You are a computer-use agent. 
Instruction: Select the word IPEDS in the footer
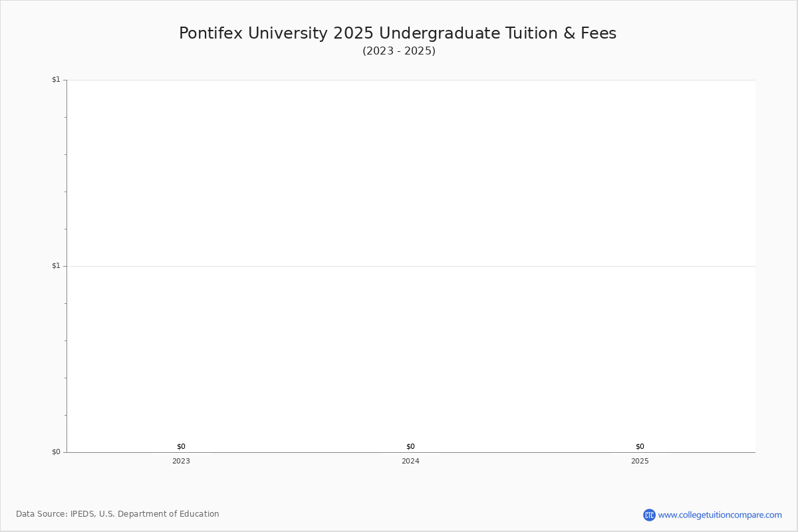tap(83, 514)
